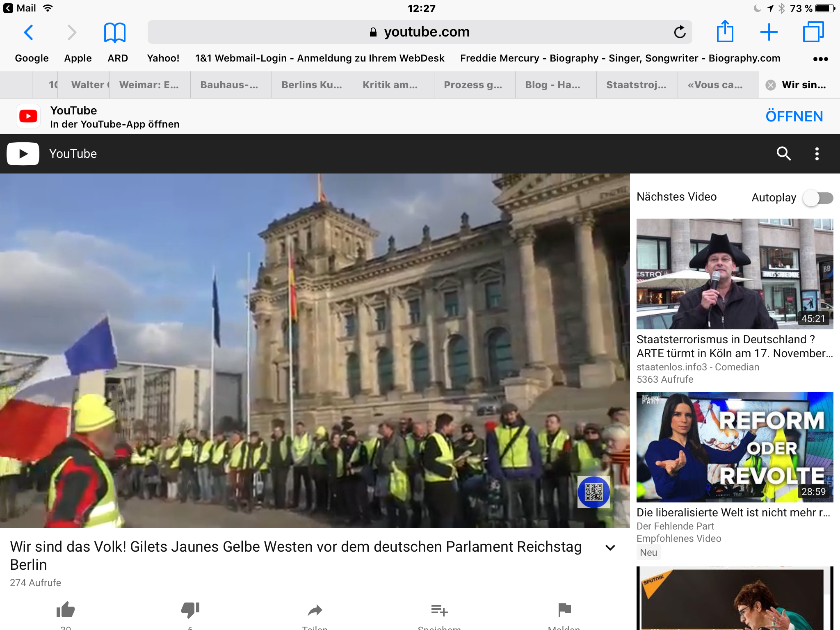Open the ARD bookmark link
Image resolution: width=840 pixels, height=630 pixels.
tap(118, 58)
